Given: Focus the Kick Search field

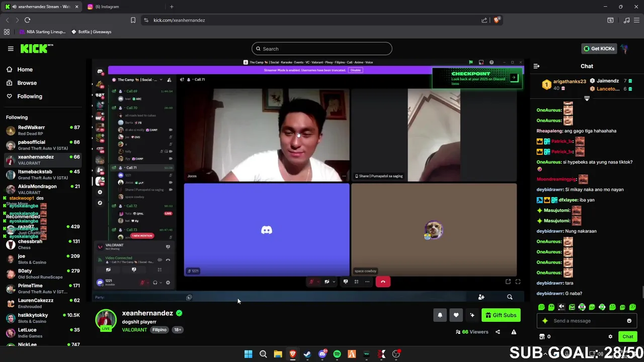Looking at the screenshot, I should (322, 49).
